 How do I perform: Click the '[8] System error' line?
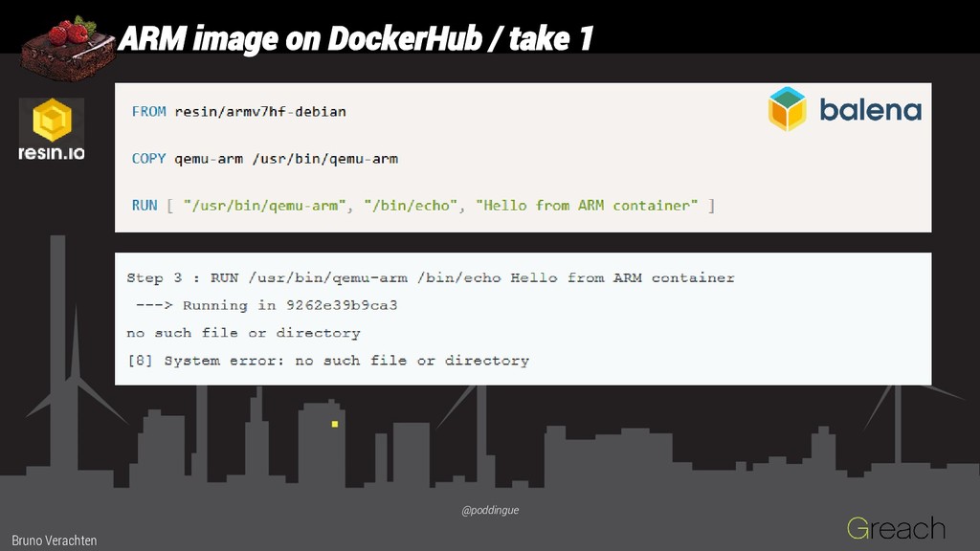(328, 361)
